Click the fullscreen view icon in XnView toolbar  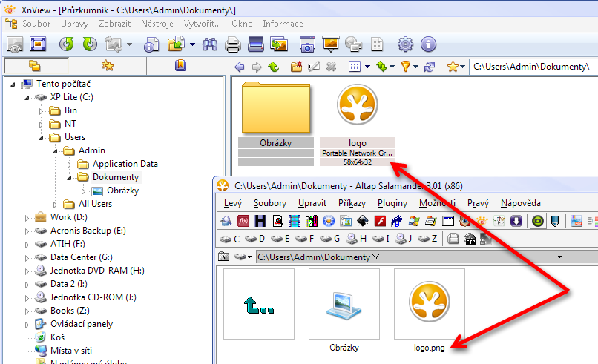[37, 44]
